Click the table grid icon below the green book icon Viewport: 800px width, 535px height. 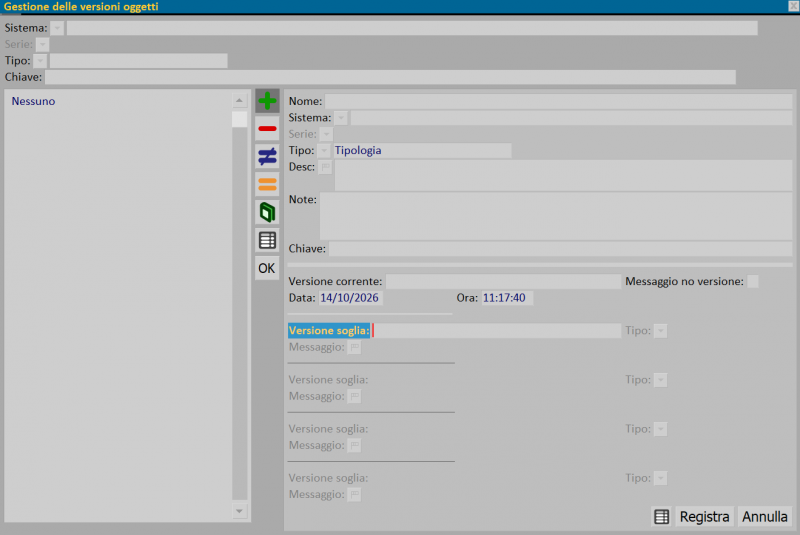(x=267, y=240)
